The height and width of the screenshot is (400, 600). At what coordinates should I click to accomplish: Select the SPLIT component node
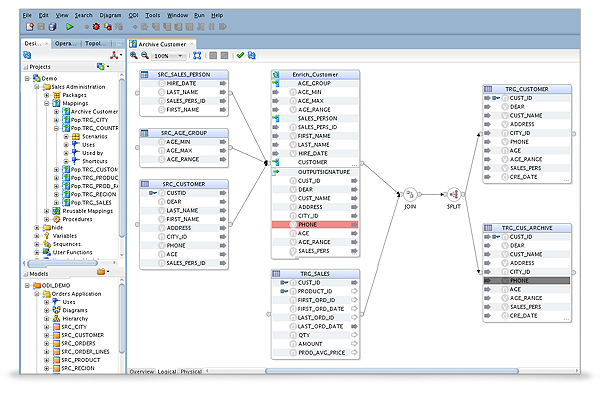(453, 194)
